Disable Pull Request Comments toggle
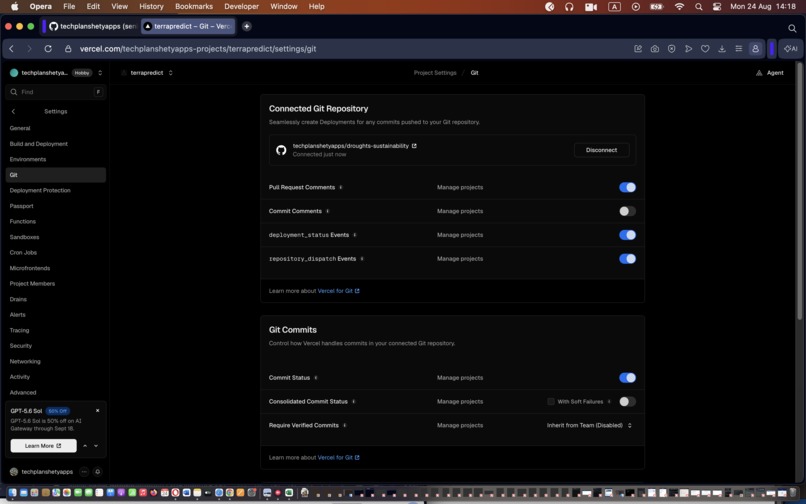 pos(627,187)
